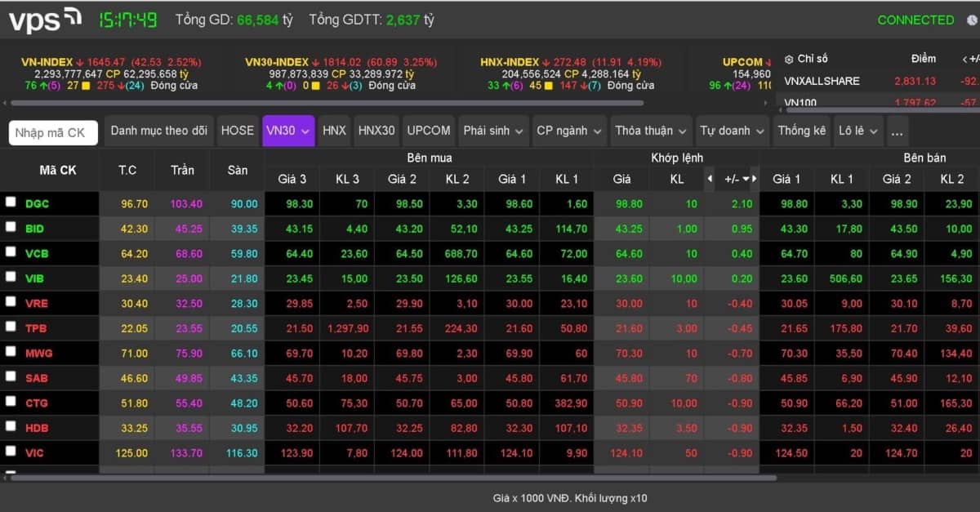Select the VCB row checkbox
This screenshot has width=980, height=512.
pos(11,252)
